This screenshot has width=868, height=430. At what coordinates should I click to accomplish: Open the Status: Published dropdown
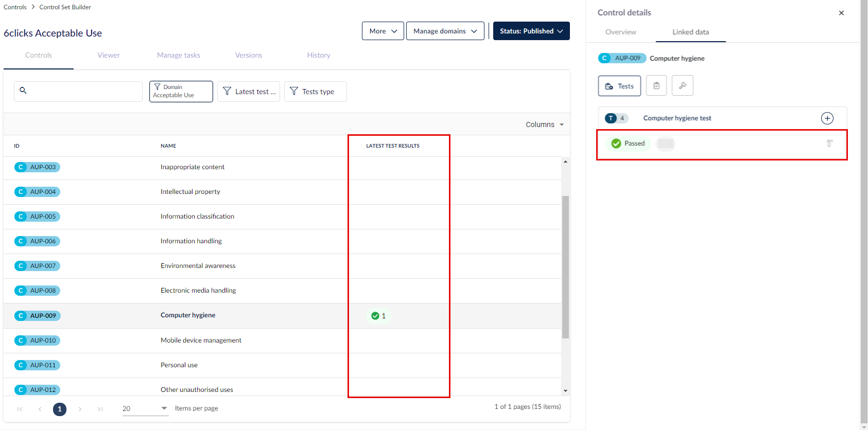pos(531,31)
